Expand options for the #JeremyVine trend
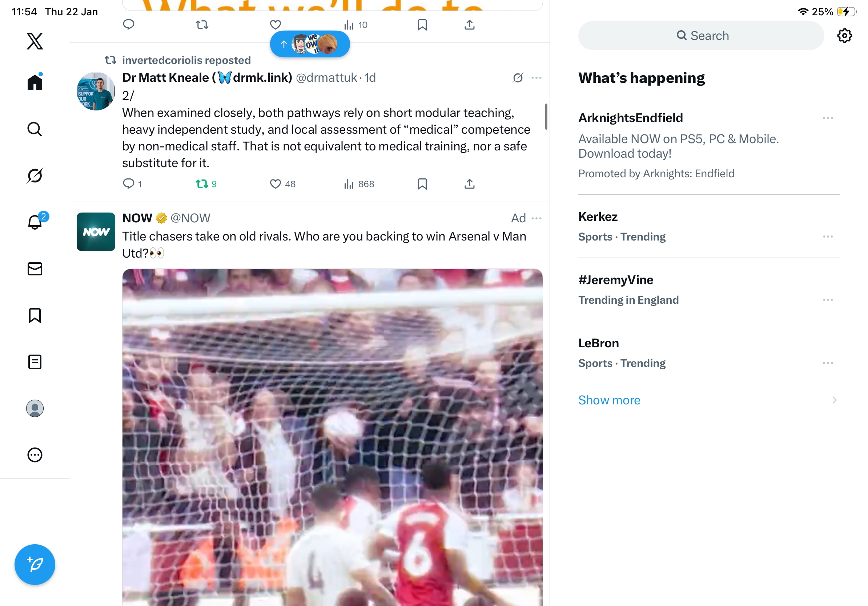Screen dimensions: 868x606 click(x=828, y=300)
